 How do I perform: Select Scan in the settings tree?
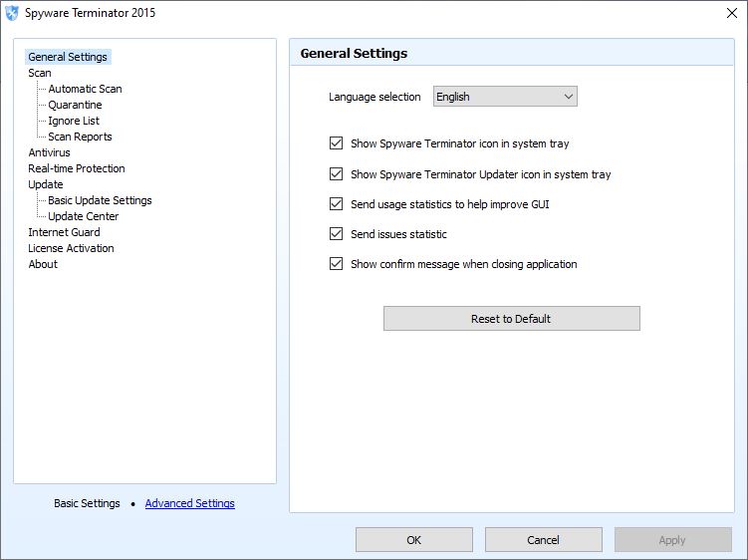click(x=40, y=73)
